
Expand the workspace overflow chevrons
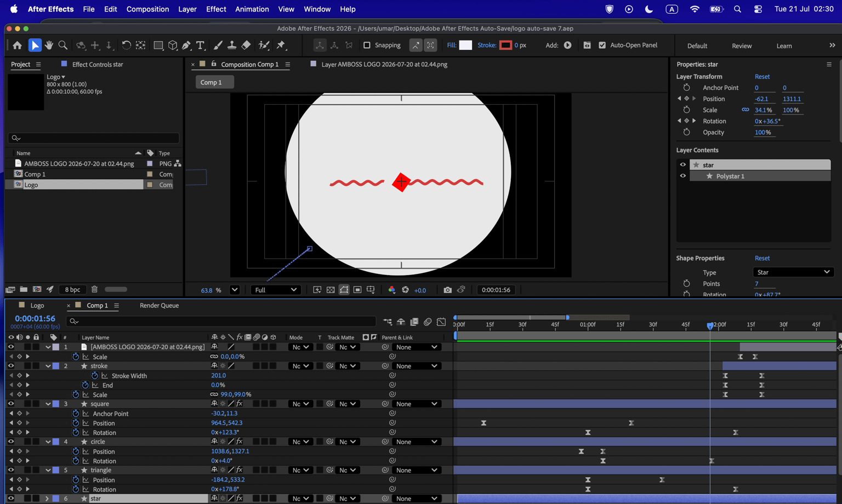tap(832, 45)
